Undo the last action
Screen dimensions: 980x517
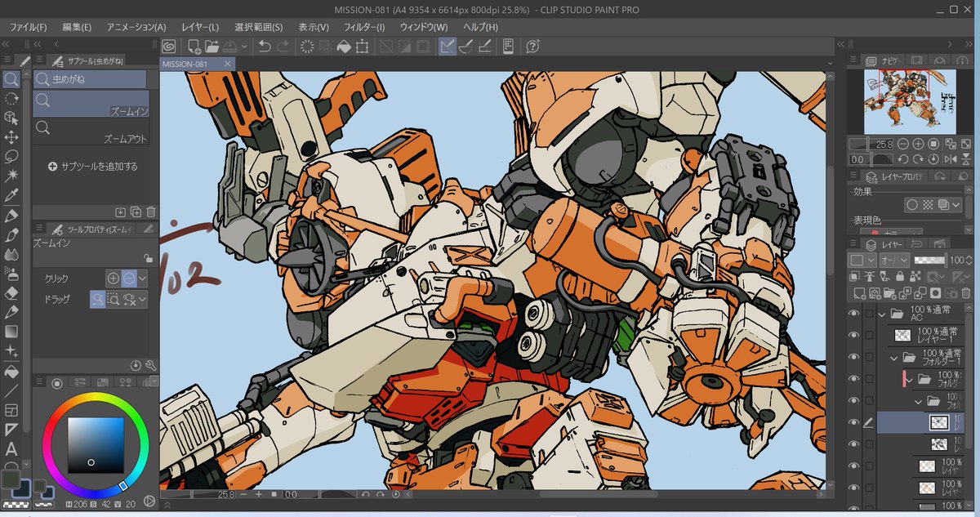[x=265, y=47]
